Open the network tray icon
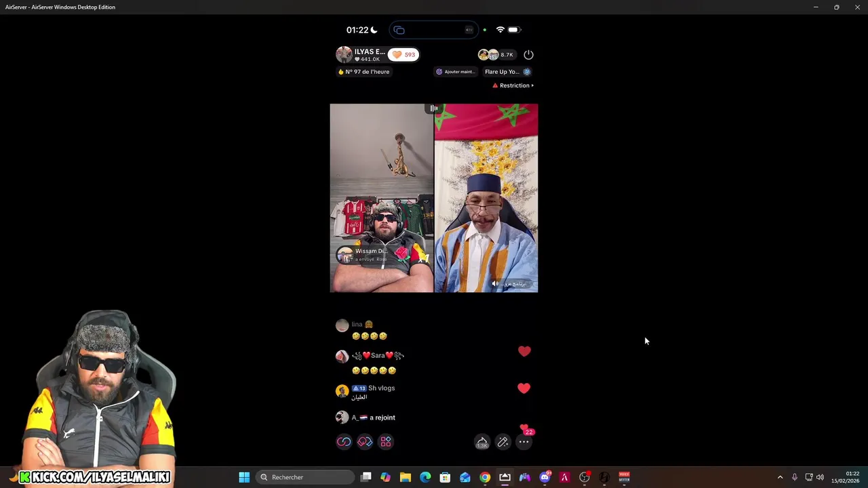Viewport: 868px width, 488px height. pyautogui.click(x=808, y=477)
